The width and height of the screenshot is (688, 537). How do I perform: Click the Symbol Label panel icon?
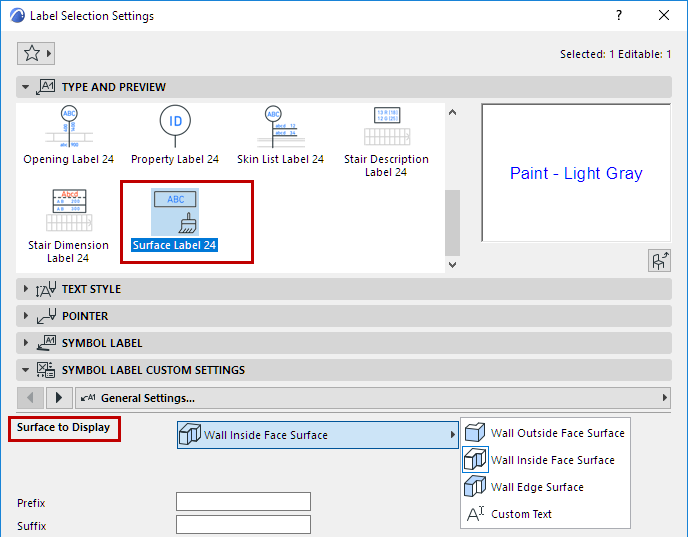[x=46, y=343]
